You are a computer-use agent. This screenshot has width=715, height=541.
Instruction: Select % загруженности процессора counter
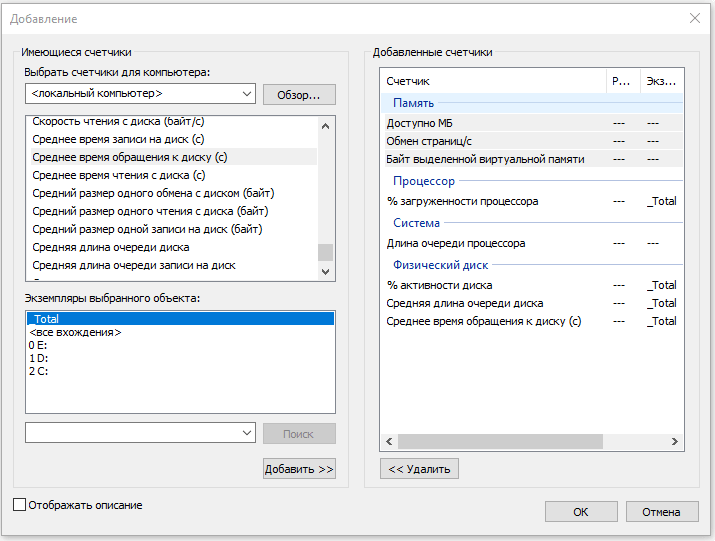(x=532, y=201)
